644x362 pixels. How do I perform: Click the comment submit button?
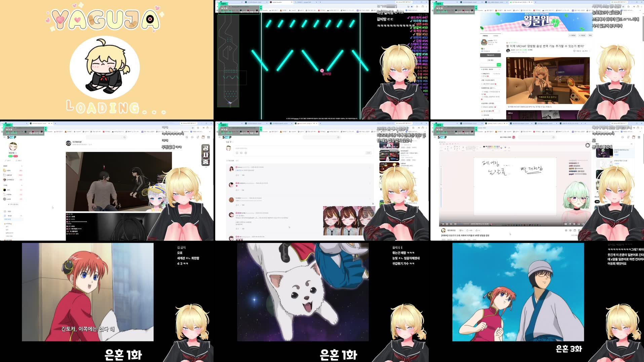pyautogui.click(x=368, y=153)
